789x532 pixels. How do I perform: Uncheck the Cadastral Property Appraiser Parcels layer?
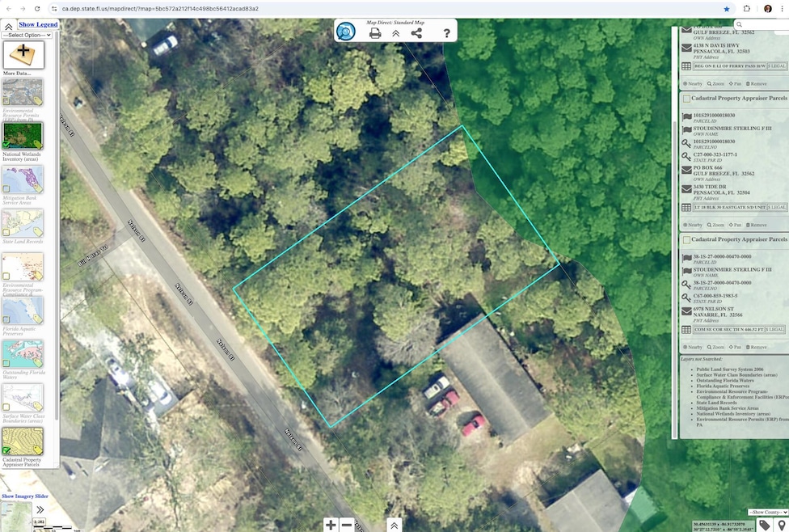coord(6,450)
